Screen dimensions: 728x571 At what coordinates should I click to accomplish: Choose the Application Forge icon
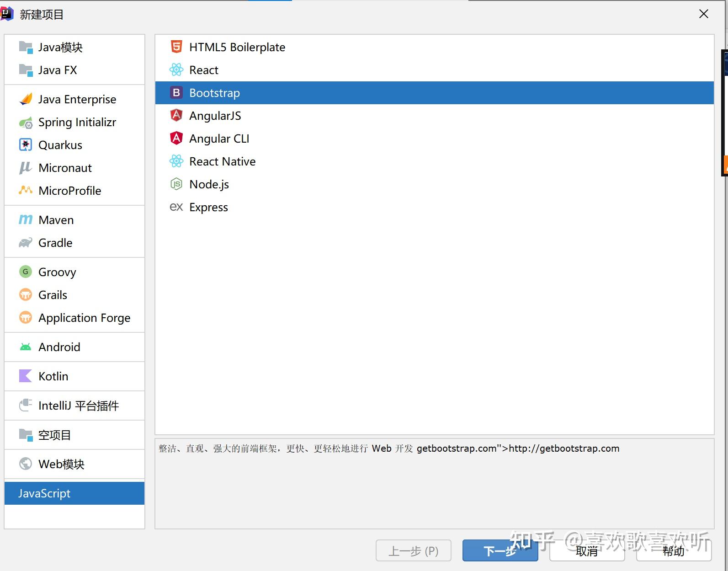click(x=26, y=318)
